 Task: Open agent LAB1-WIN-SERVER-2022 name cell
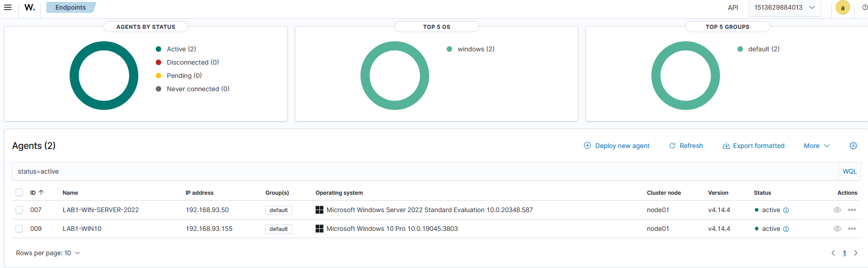pyautogui.click(x=101, y=210)
